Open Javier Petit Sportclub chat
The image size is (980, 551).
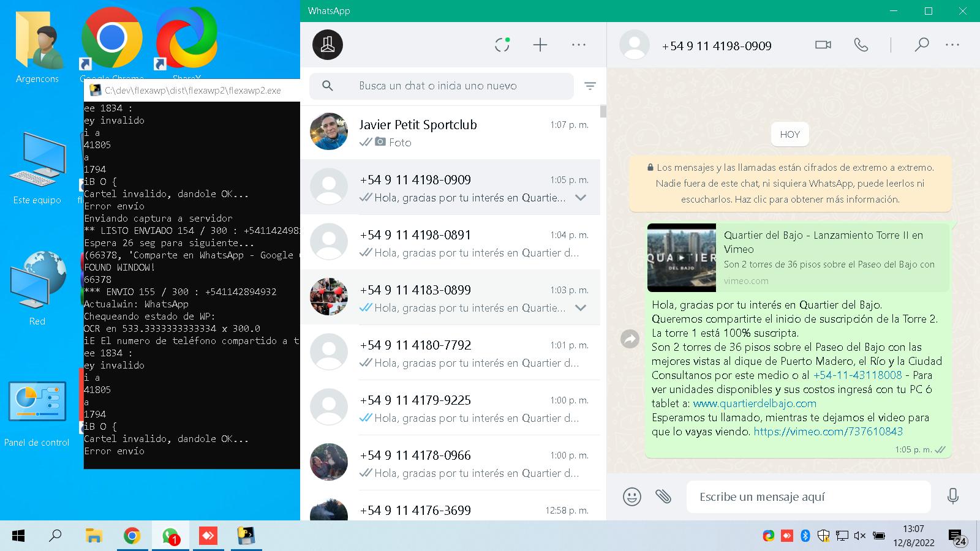pyautogui.click(x=450, y=132)
